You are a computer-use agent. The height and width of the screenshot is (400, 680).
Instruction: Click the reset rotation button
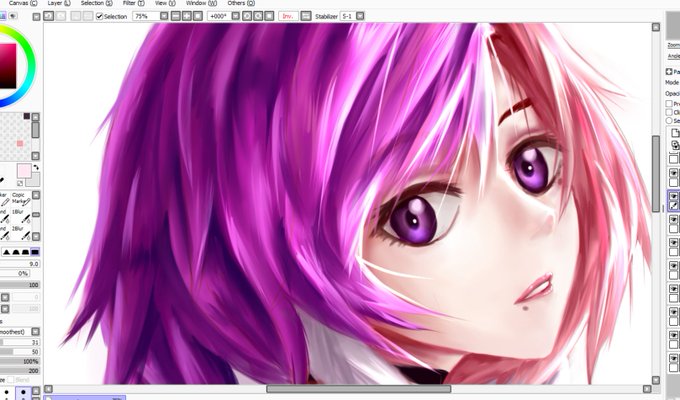coord(269,16)
